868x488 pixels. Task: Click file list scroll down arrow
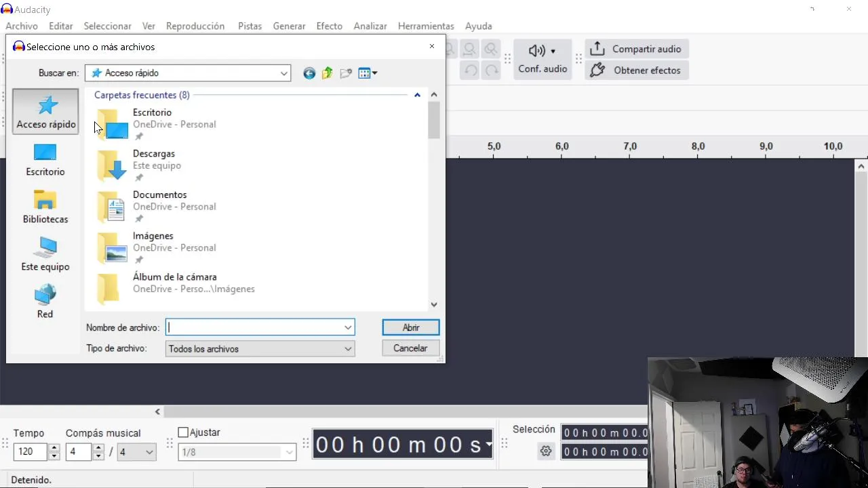point(434,304)
